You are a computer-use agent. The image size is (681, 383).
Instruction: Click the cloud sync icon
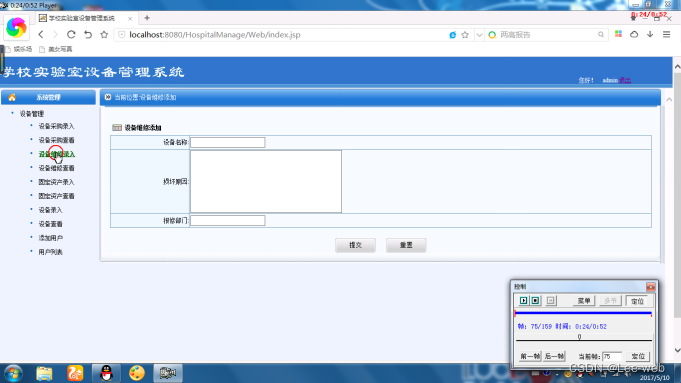(634, 34)
